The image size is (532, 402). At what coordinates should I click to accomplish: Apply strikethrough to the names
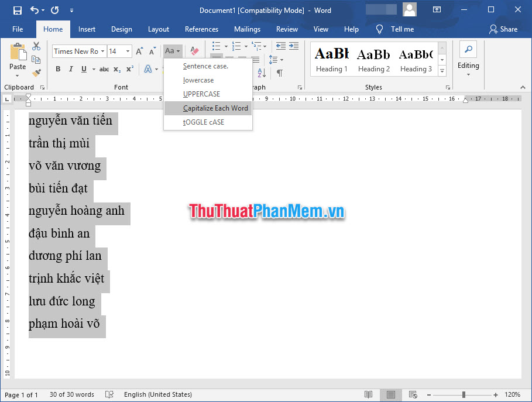click(106, 69)
